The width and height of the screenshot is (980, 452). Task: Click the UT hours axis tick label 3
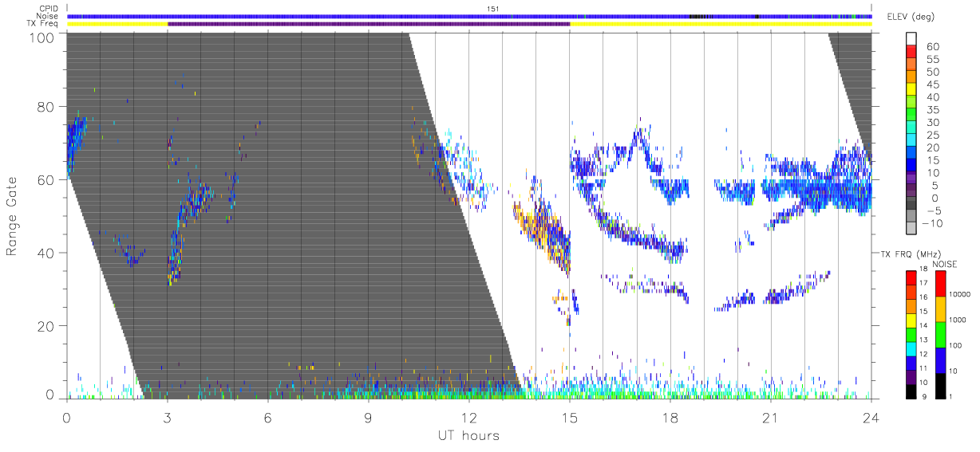[x=167, y=417]
